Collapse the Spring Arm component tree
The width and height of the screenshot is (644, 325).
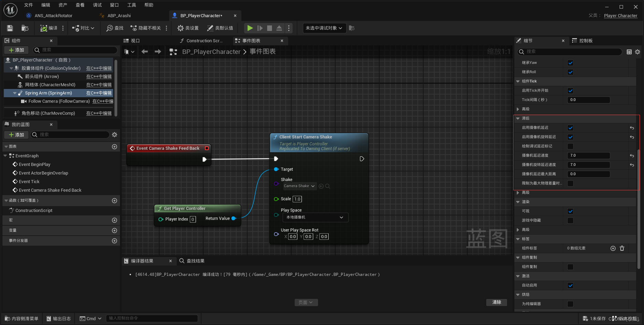15,93
